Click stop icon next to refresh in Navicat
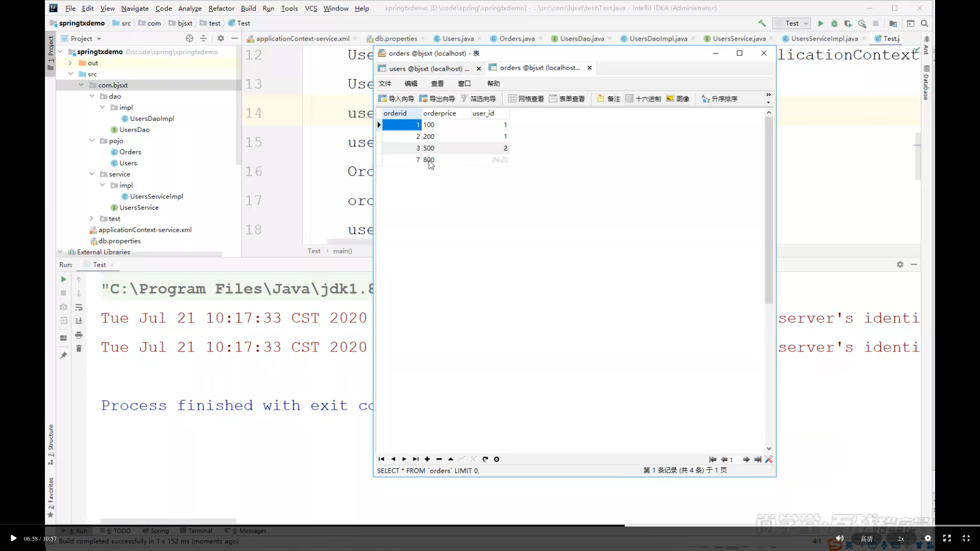This screenshot has height=551, width=980. click(x=497, y=459)
